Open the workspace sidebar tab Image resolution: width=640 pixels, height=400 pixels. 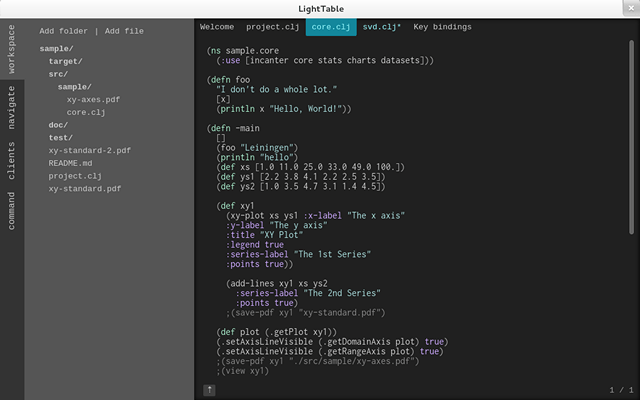tap(12, 48)
